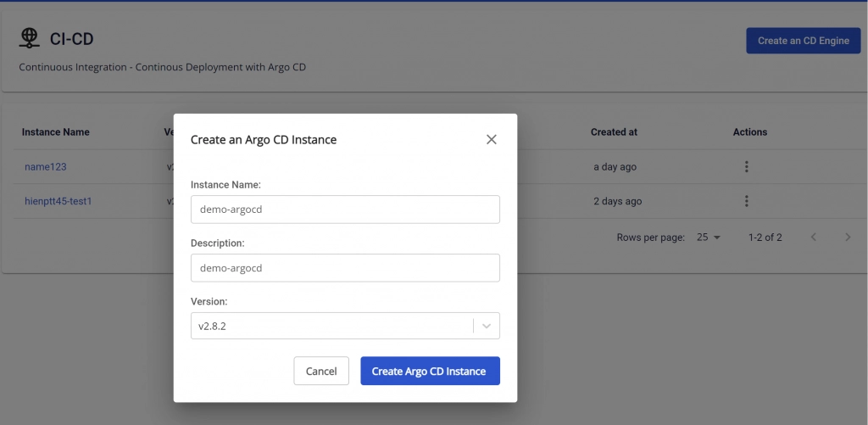
Task: Open the name123 instance link
Action: tap(46, 167)
